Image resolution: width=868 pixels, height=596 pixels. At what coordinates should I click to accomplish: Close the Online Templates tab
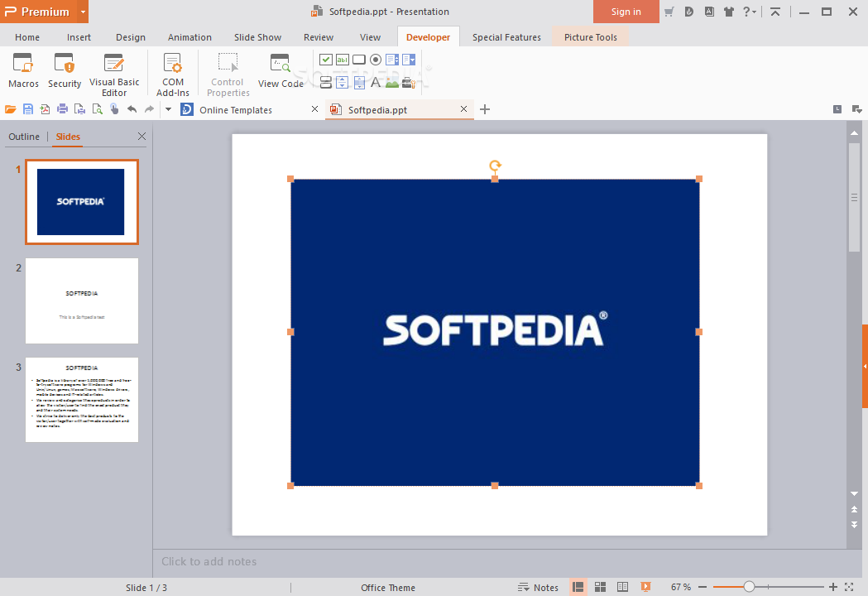(x=315, y=109)
